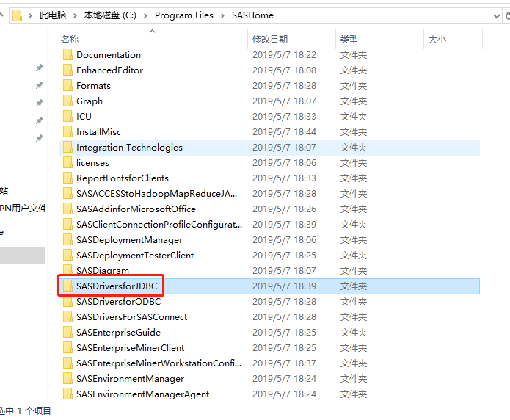
Task: Select SASACCESStoHadoopMapReduceJA... folder name
Action: click(156, 194)
